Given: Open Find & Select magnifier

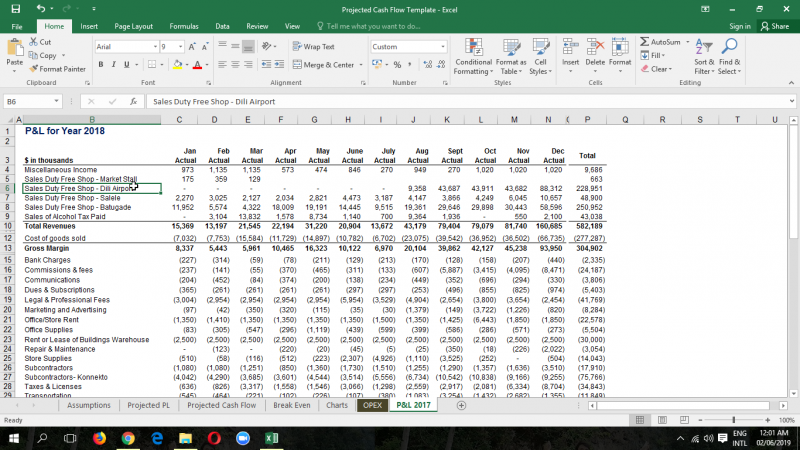Looking at the screenshot, I should click(729, 48).
